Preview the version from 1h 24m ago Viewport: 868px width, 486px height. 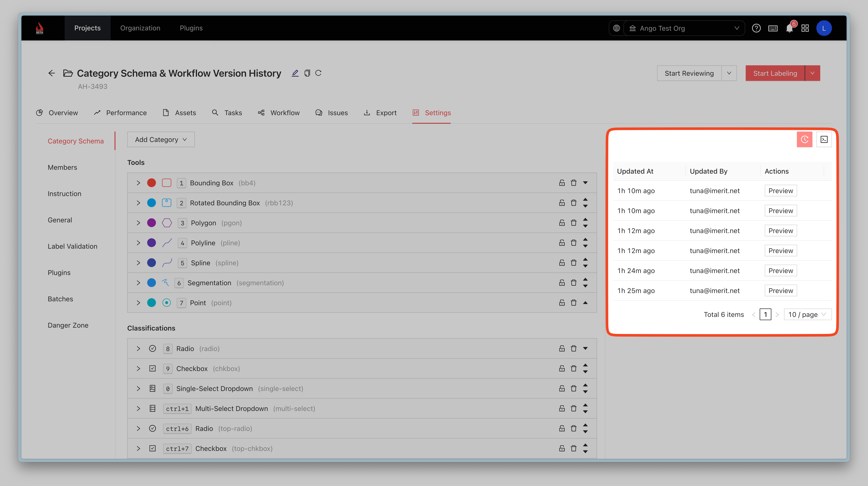780,271
